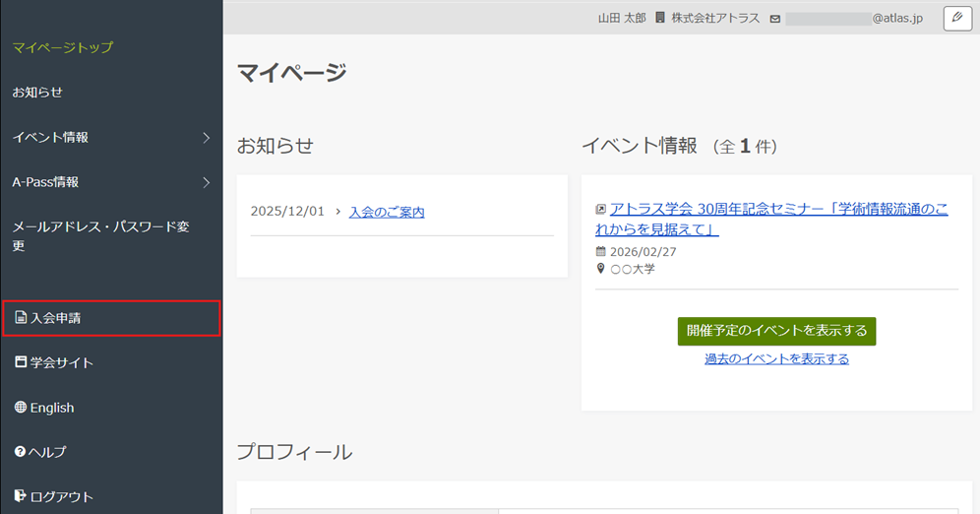The width and height of the screenshot is (980, 514).
Task: Click the company name 株式会社アトラス
Action: [x=715, y=18]
